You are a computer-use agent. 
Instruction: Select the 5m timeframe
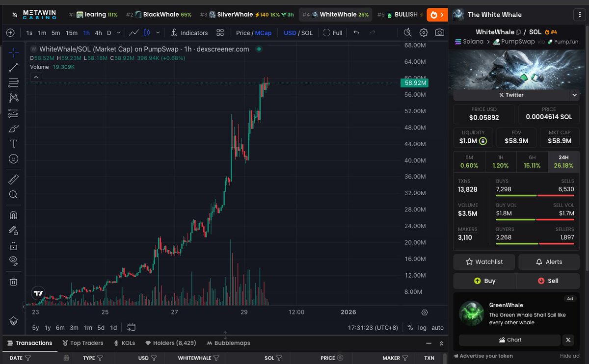click(56, 33)
